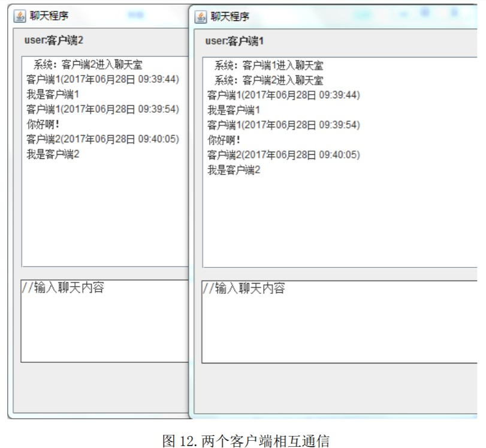Viewport: 486px width, 448px height.
Task: Click the title "聊天程序" of the 客户端2 window
Action: pos(49,16)
